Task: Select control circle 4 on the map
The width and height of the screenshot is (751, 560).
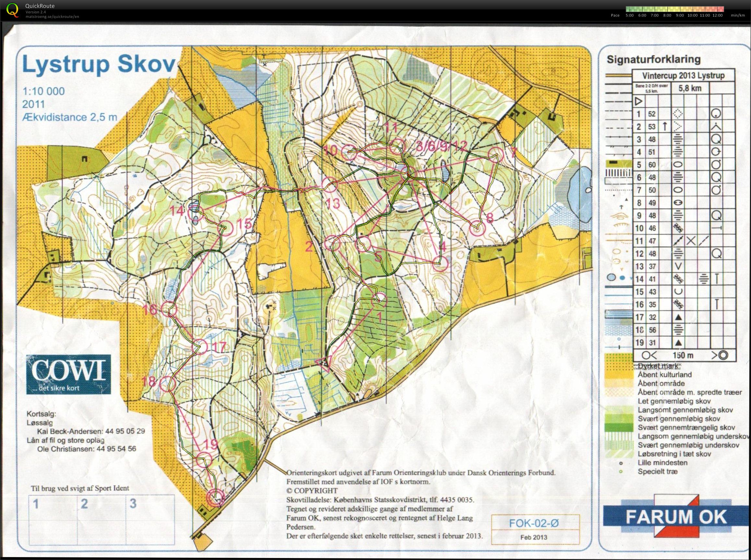Action: click(441, 263)
